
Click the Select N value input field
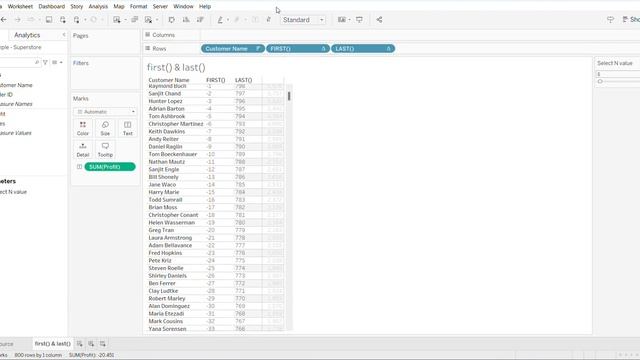pyautogui.click(x=618, y=74)
